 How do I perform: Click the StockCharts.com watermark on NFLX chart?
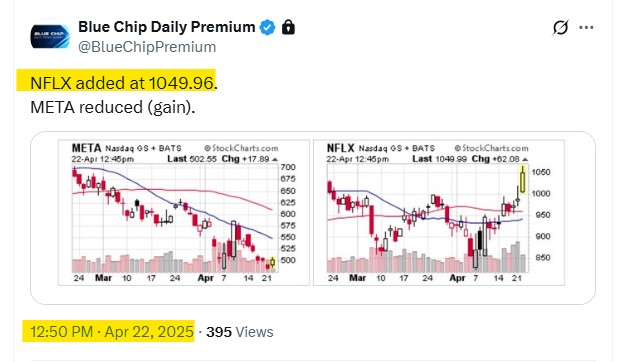tap(491, 148)
